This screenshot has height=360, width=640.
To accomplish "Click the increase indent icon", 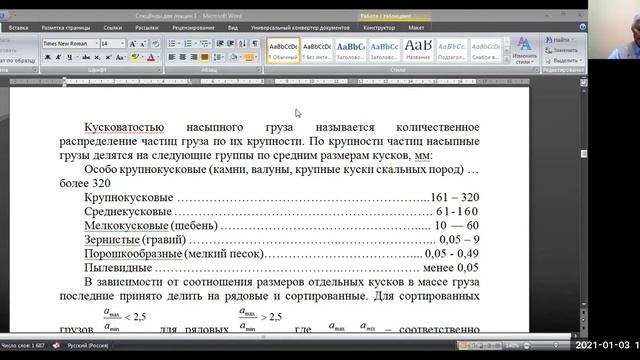I will (231, 43).
